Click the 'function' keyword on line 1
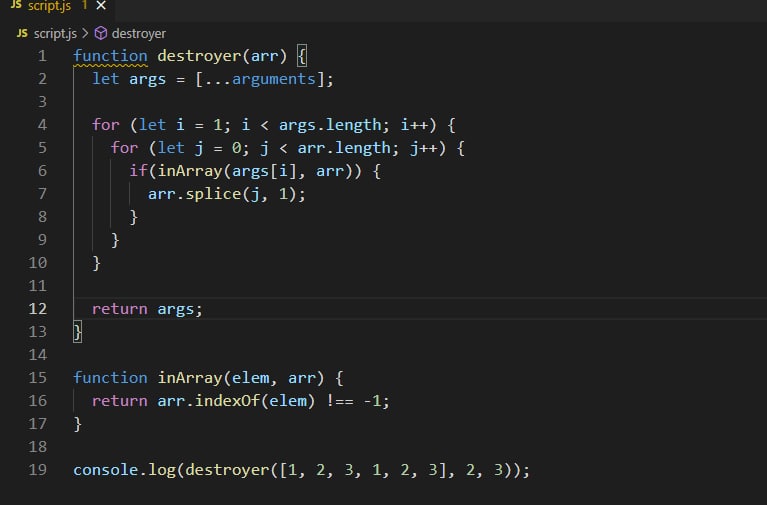 111,56
